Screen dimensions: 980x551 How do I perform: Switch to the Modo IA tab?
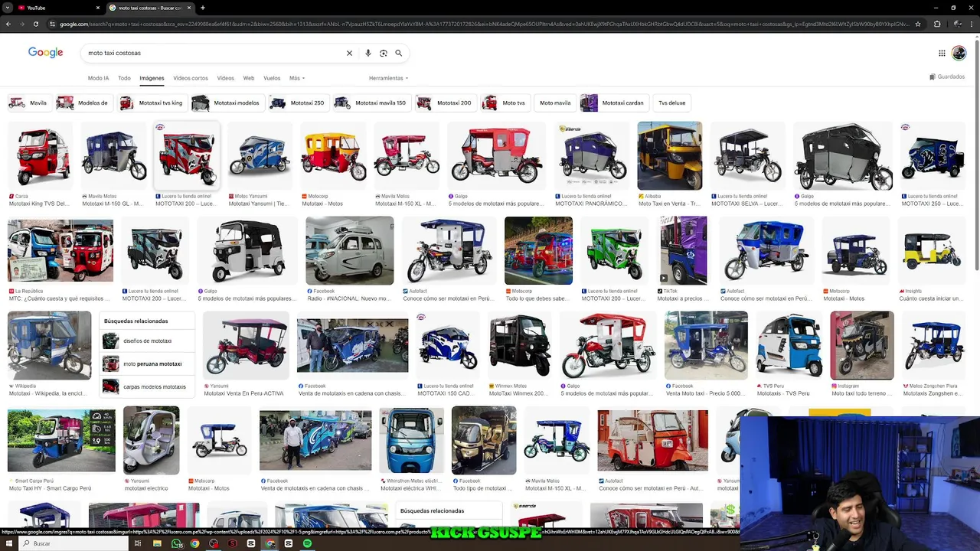(x=98, y=78)
